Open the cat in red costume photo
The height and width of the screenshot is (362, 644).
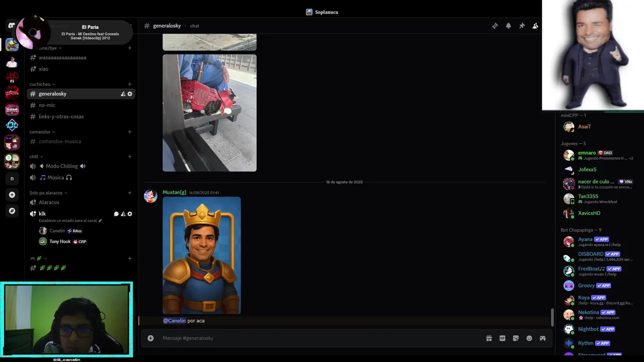[x=209, y=113]
